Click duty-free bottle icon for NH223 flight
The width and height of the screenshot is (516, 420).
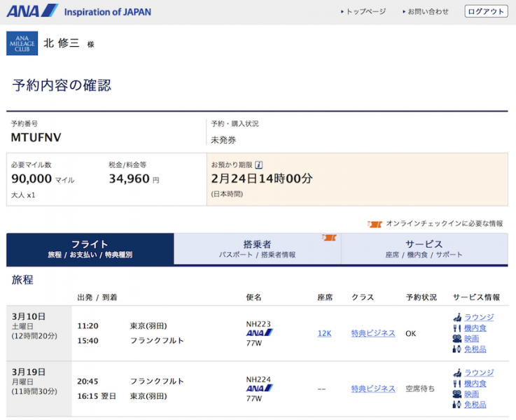457,349
